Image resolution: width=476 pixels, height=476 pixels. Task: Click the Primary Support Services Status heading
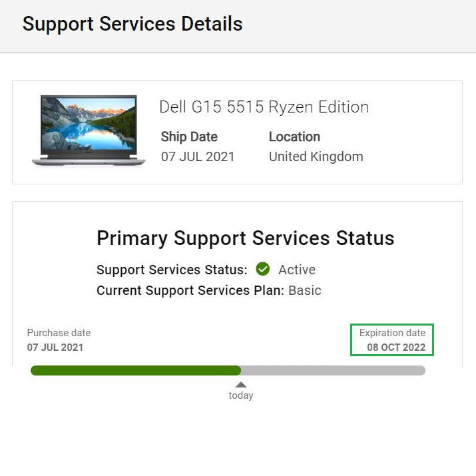click(x=245, y=238)
